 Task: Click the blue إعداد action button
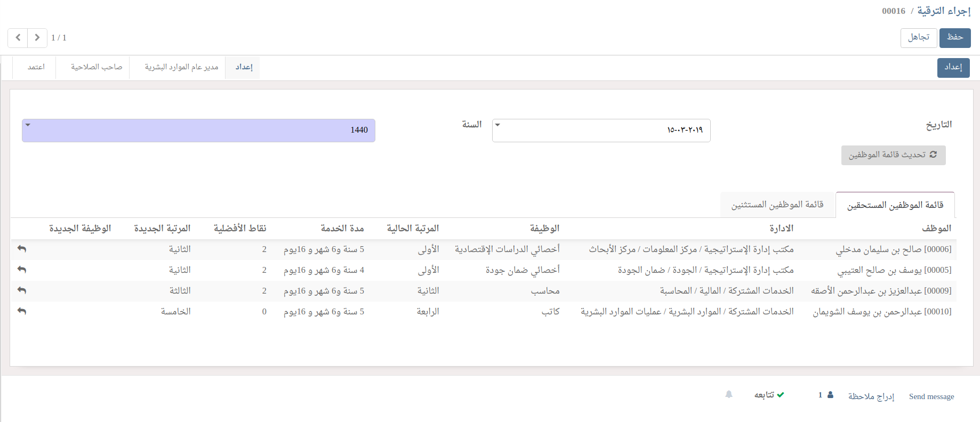tap(953, 68)
